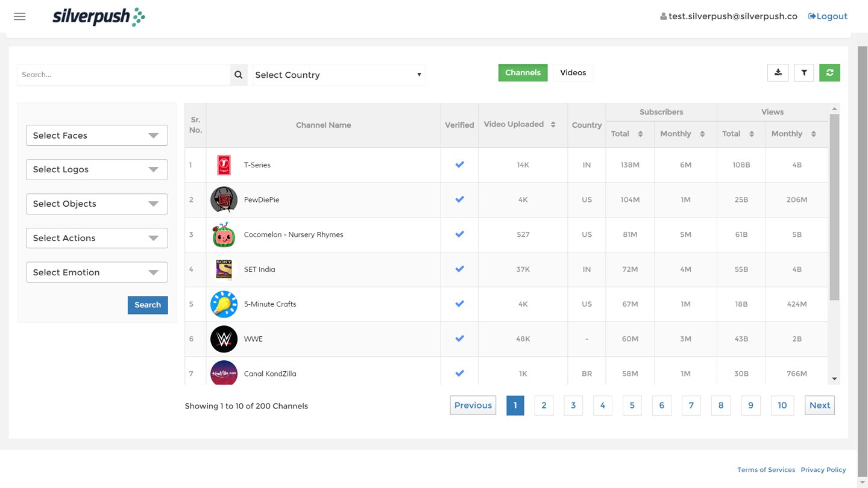Sort by Video Uploaded column arrows
This screenshot has height=488, width=868.
coord(553,125)
